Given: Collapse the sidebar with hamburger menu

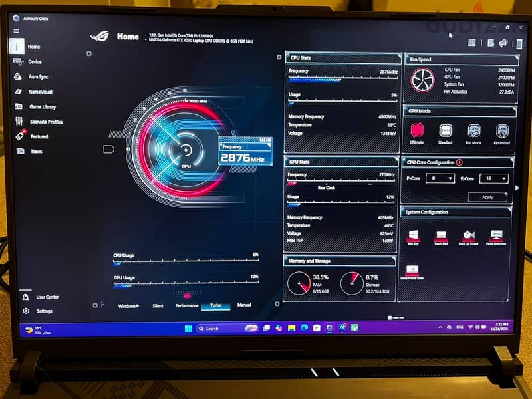Looking at the screenshot, I should 16,31.
